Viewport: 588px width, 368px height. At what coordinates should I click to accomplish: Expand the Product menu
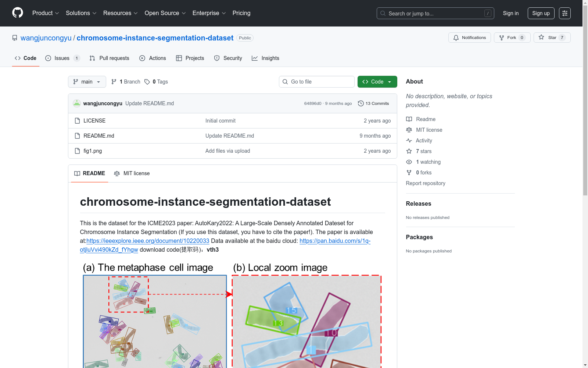[x=45, y=13]
